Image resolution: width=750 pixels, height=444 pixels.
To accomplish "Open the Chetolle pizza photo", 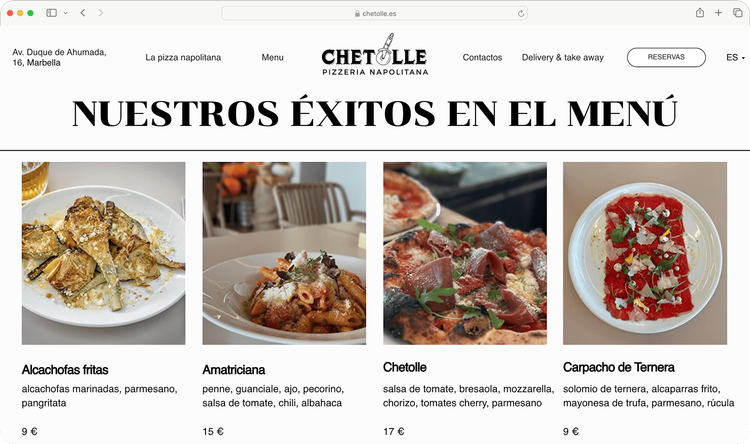I will point(465,253).
